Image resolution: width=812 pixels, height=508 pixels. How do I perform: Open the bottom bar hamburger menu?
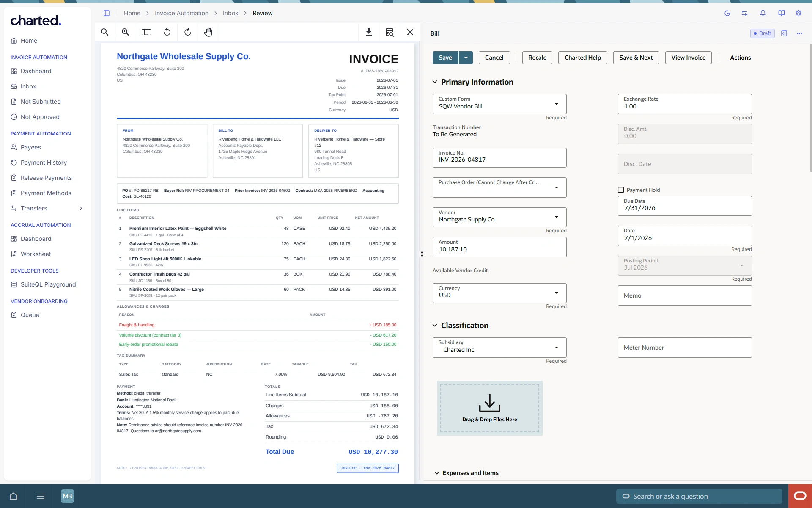tap(41, 496)
